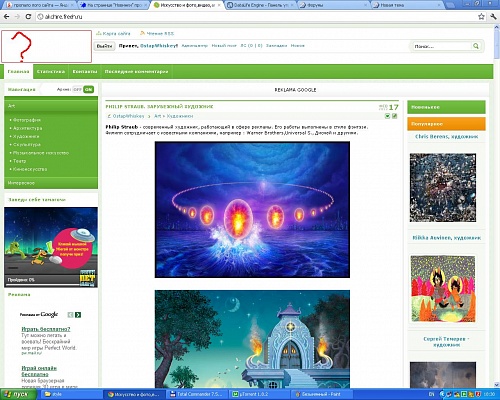Open the Карта сайта link

[116, 33]
